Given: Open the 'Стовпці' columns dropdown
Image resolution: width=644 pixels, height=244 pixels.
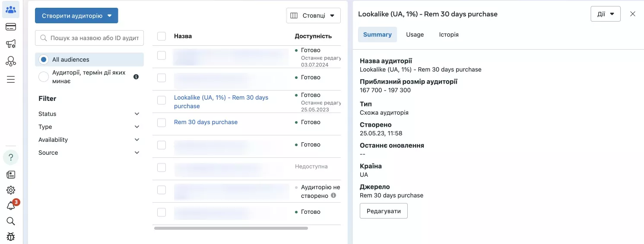Looking at the screenshot, I should pos(313,16).
